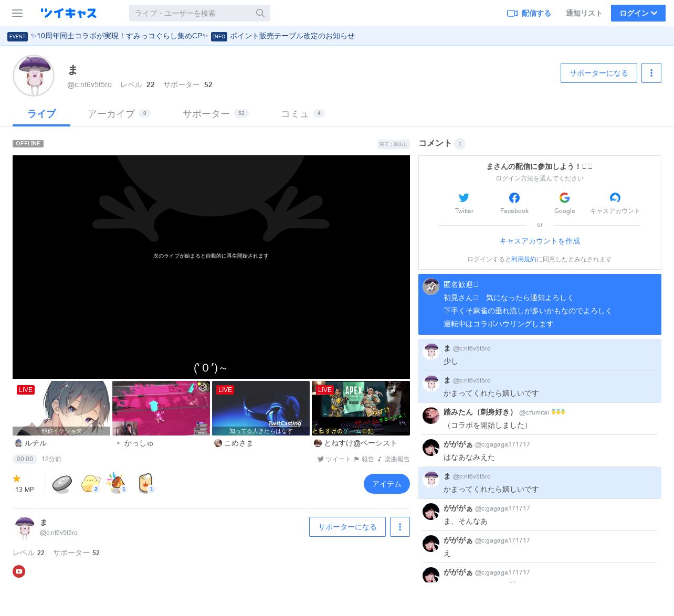Switch to the ライブ tab
This screenshot has height=616, width=674.
coord(41,114)
